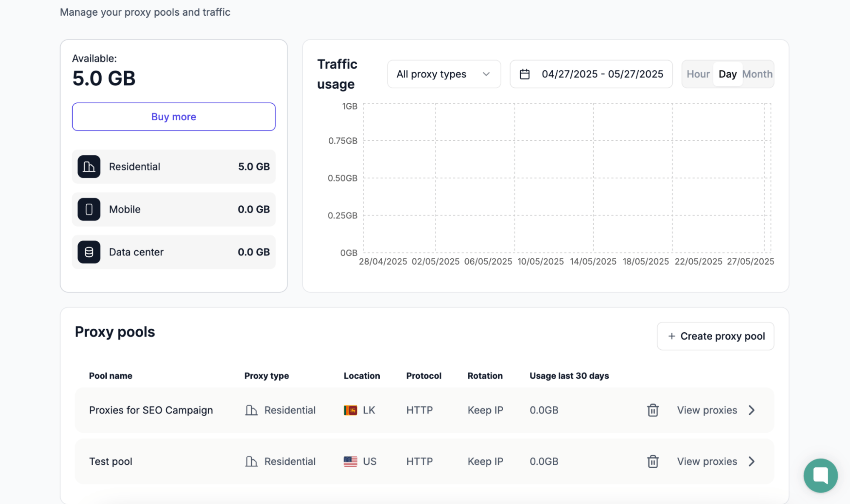Select the Mobile 0.0 GB row

[x=173, y=209]
